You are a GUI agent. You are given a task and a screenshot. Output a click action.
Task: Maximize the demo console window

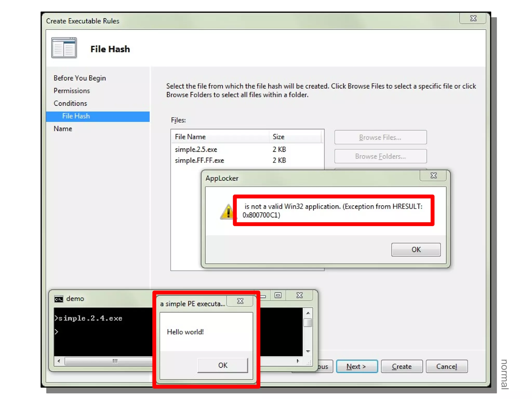(278, 295)
